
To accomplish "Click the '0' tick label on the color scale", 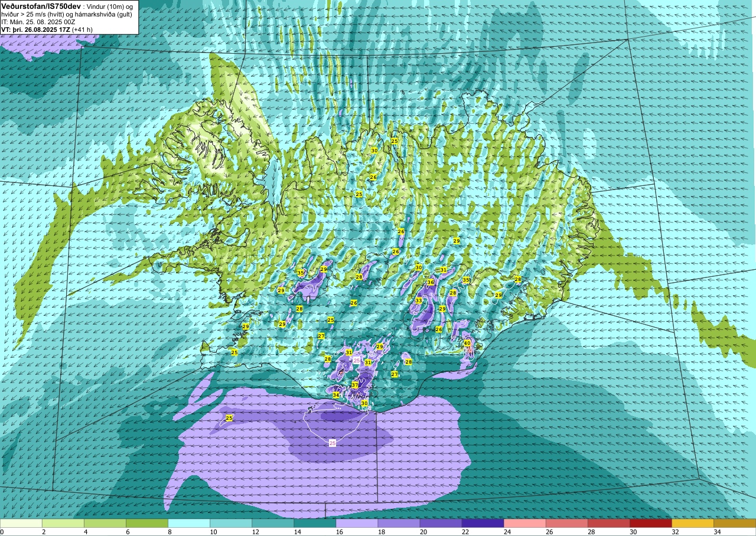I will [x=2, y=532].
